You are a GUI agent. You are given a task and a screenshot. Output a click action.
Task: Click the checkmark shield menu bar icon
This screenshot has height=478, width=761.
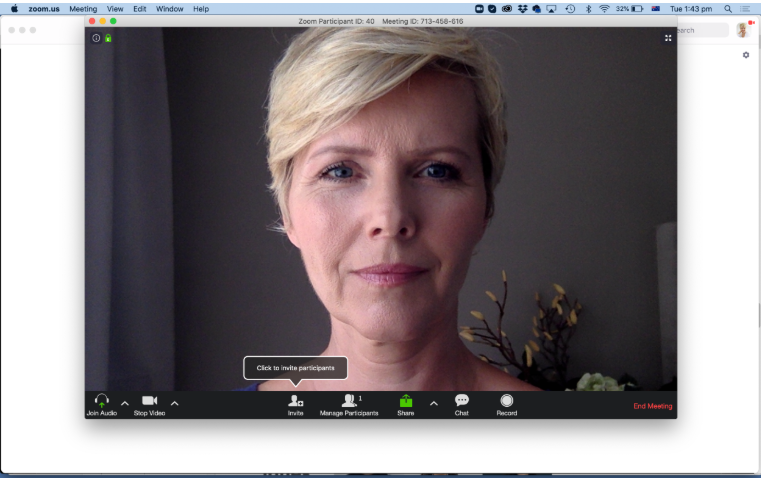492,9
